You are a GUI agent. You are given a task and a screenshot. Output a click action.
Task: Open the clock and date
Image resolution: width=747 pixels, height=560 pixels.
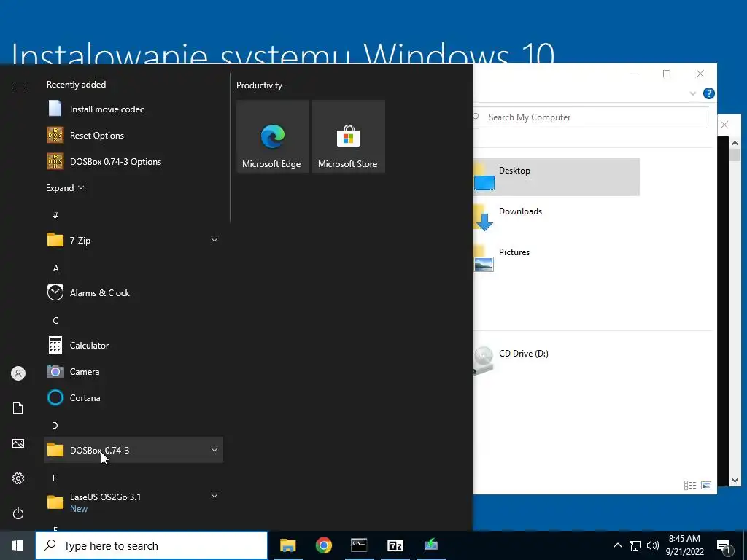pyautogui.click(x=685, y=545)
